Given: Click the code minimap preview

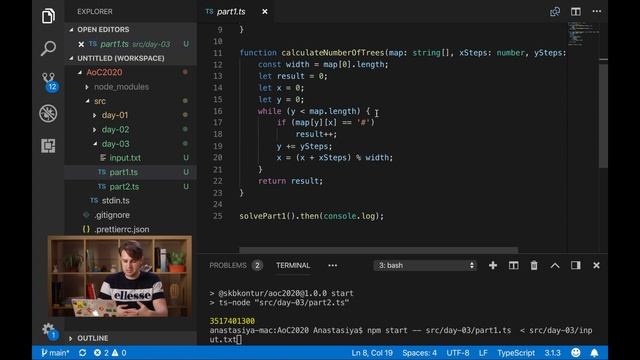Looking at the screenshot, I should 584,33.
